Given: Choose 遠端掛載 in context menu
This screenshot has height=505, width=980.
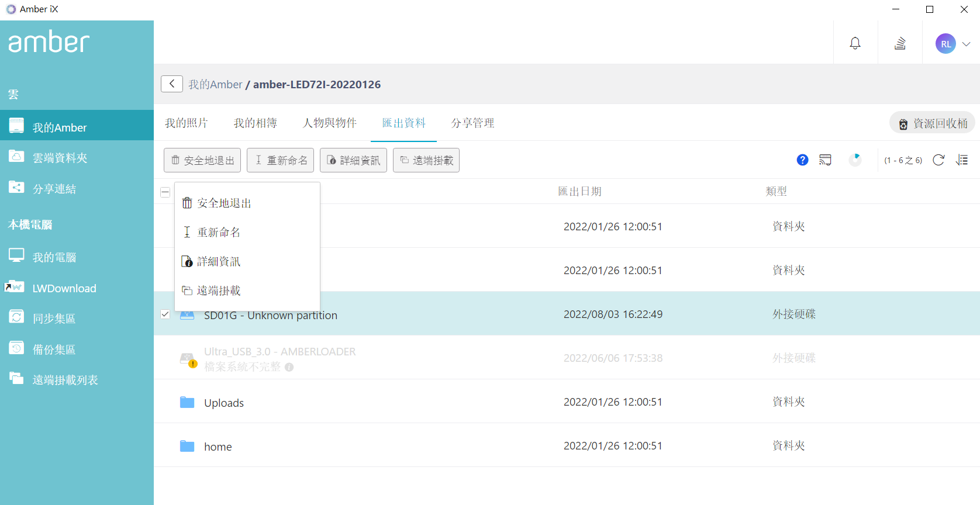Looking at the screenshot, I should [247, 290].
